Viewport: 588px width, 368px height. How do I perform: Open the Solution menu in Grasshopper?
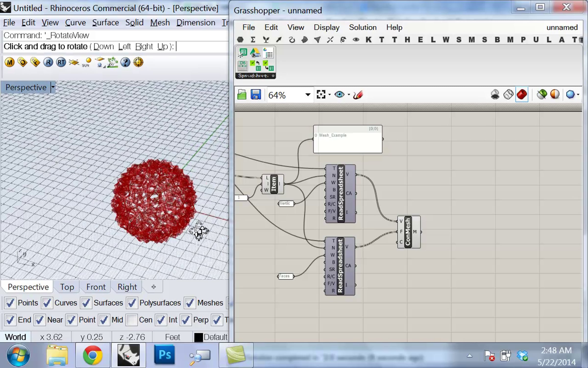click(363, 27)
